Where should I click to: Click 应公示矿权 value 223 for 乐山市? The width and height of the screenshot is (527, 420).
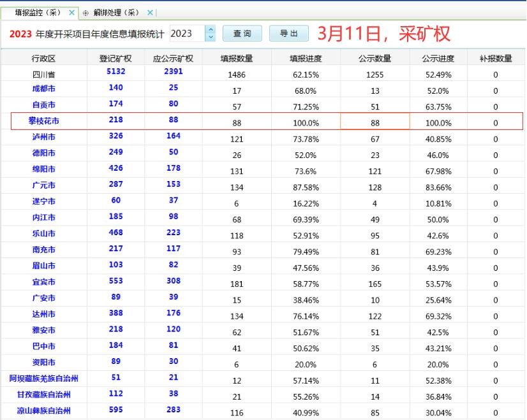173,233
